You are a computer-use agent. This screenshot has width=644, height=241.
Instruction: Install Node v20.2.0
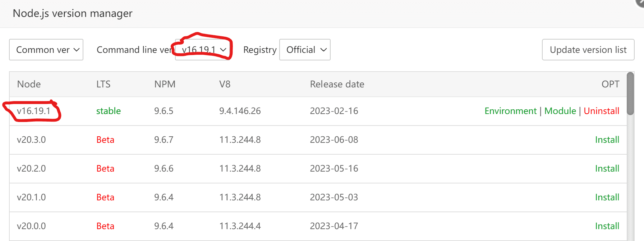[607, 168]
